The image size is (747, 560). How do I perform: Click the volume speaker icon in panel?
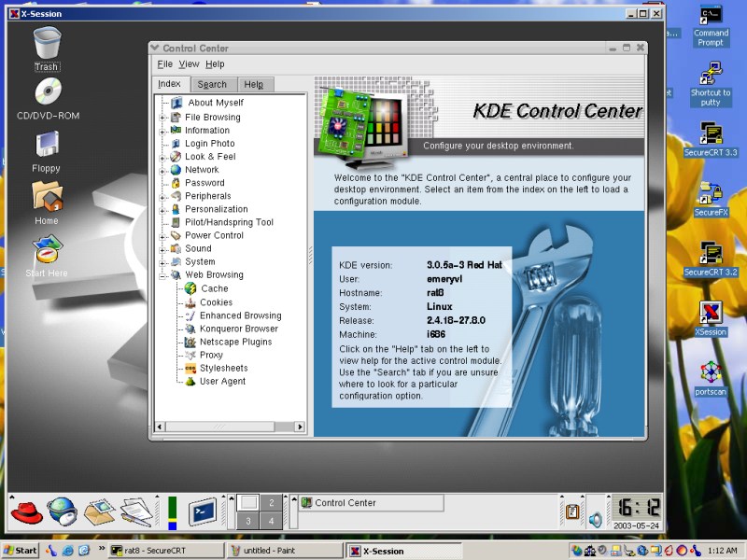pos(595,519)
